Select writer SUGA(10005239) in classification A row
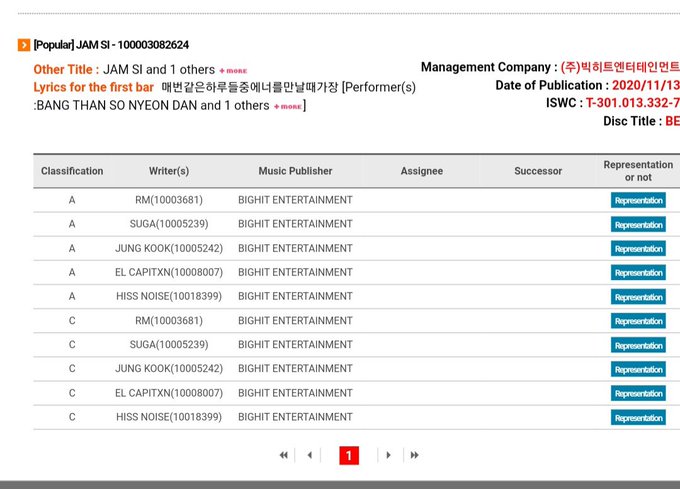The width and height of the screenshot is (680, 489). pos(169,224)
